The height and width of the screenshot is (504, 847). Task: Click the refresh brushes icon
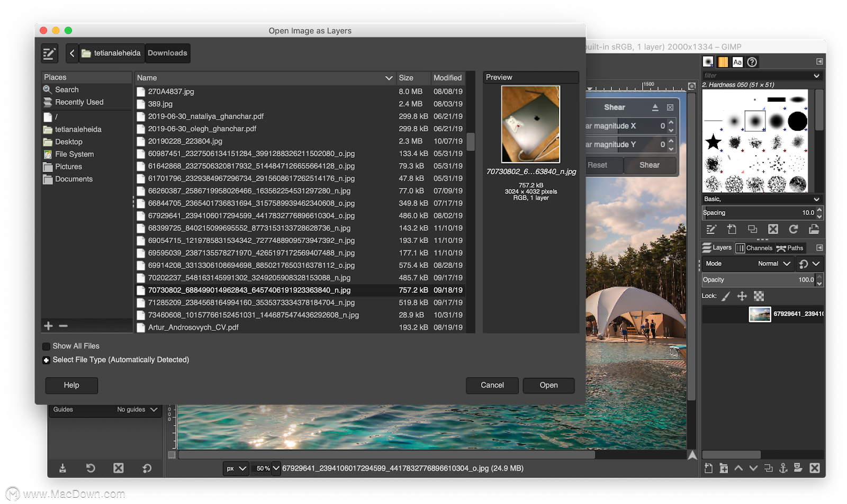pyautogui.click(x=793, y=229)
